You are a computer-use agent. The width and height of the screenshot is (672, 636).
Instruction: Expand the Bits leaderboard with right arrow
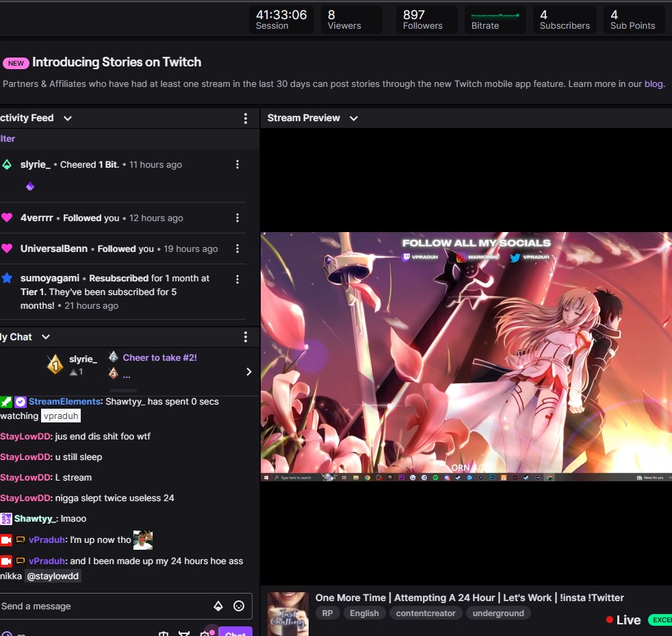248,372
